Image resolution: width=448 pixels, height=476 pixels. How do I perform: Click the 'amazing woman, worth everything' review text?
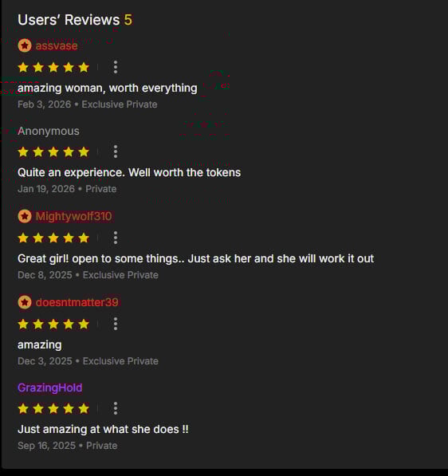(108, 89)
